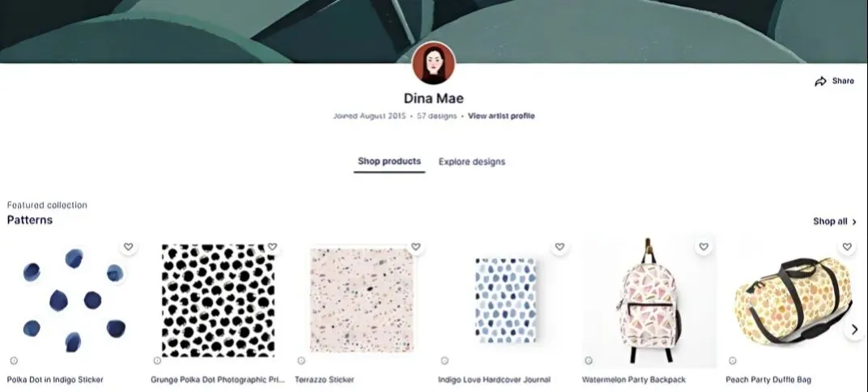
Task: Favorite the Peach Party Duffle Bag
Action: tap(847, 247)
